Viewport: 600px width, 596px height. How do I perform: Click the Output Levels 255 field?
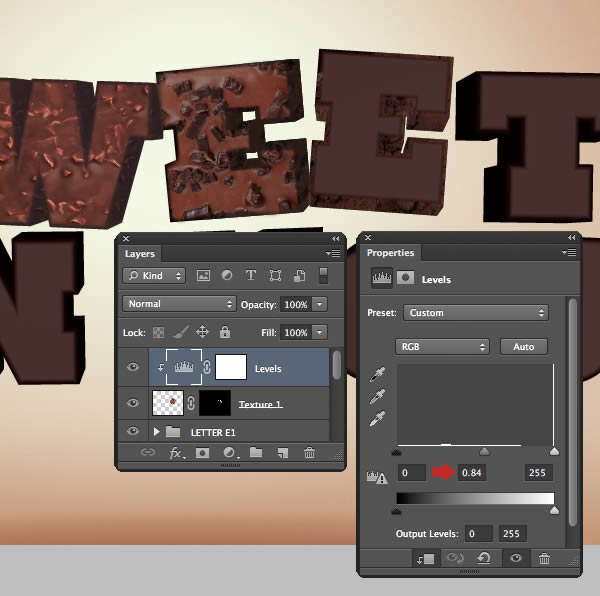pyautogui.click(x=513, y=534)
